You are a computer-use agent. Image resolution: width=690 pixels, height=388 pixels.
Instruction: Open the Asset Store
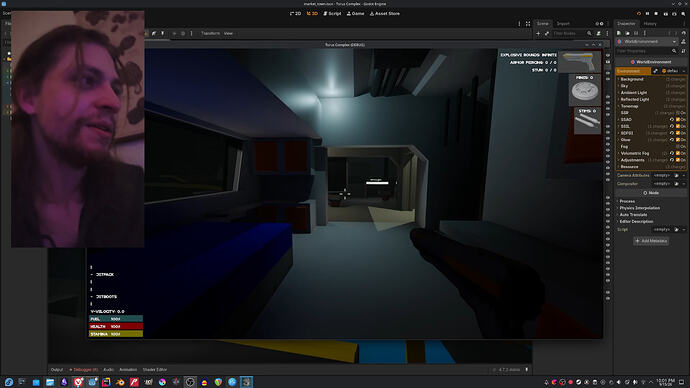(x=385, y=14)
